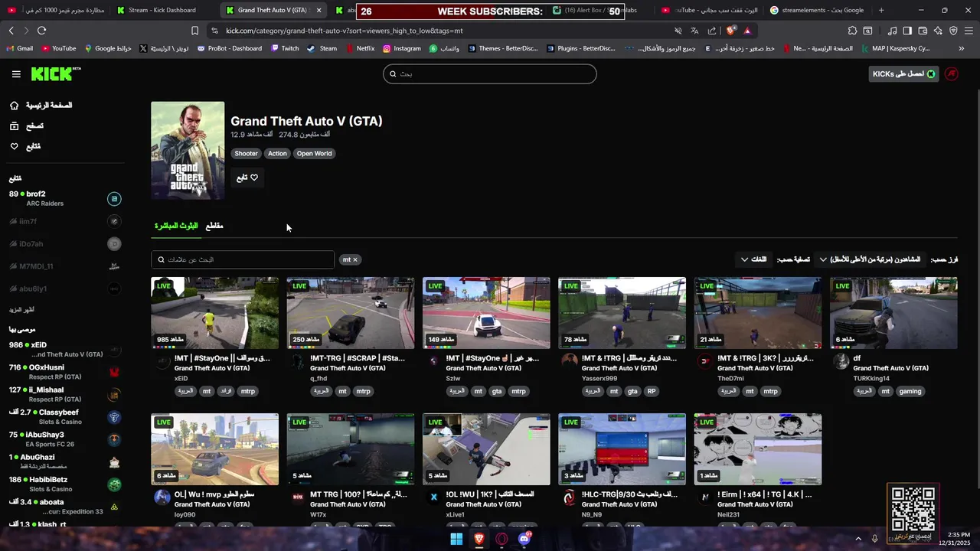The height and width of the screenshot is (551, 980).
Task: Open the Gmail bookmark
Action: coord(20,48)
